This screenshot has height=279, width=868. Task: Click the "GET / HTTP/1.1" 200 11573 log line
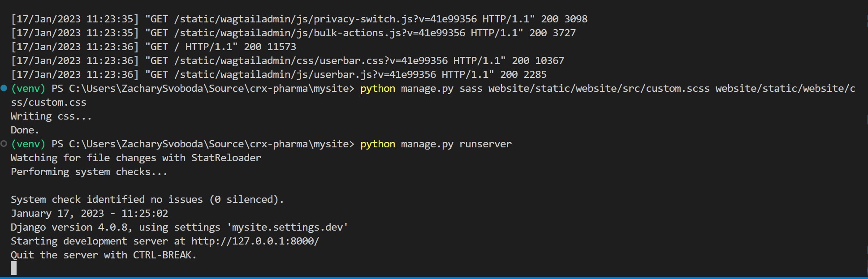point(154,47)
